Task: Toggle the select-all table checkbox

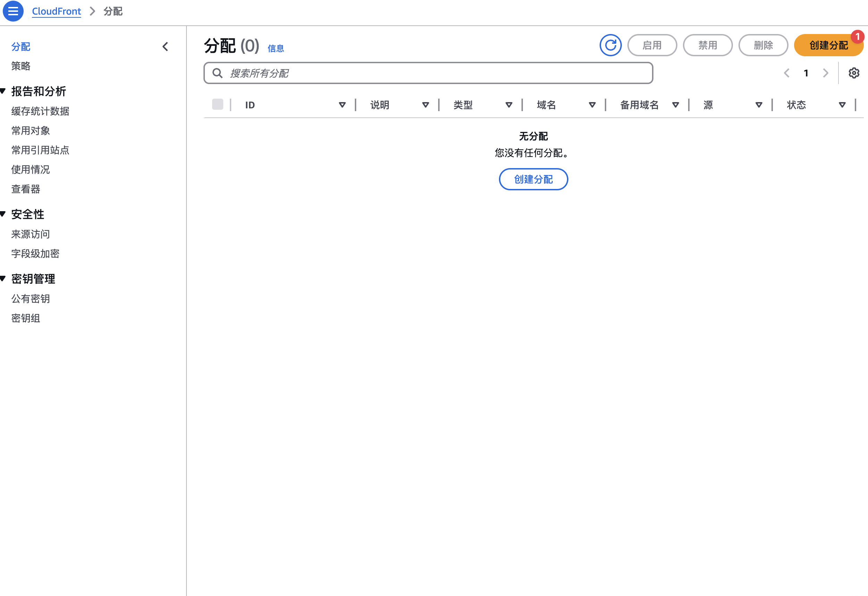Action: (x=217, y=105)
